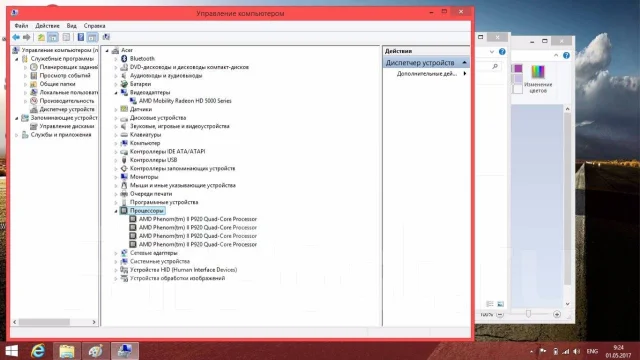Collapse Служебные программы in left pane
Viewport: 640px width, 360px height.
click(x=17, y=59)
